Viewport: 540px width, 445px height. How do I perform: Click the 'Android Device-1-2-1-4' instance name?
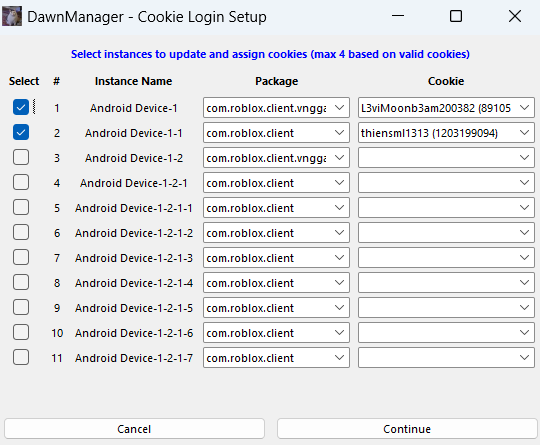pos(134,283)
